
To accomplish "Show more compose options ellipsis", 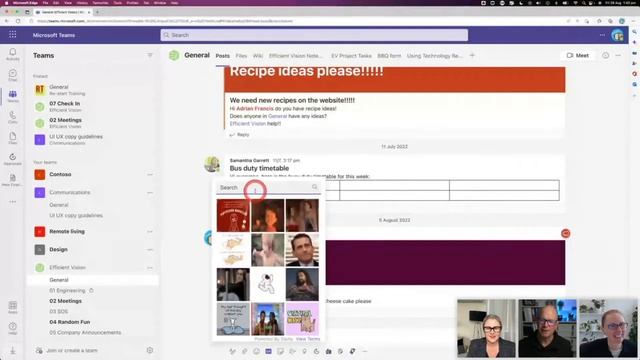I will click(364, 351).
